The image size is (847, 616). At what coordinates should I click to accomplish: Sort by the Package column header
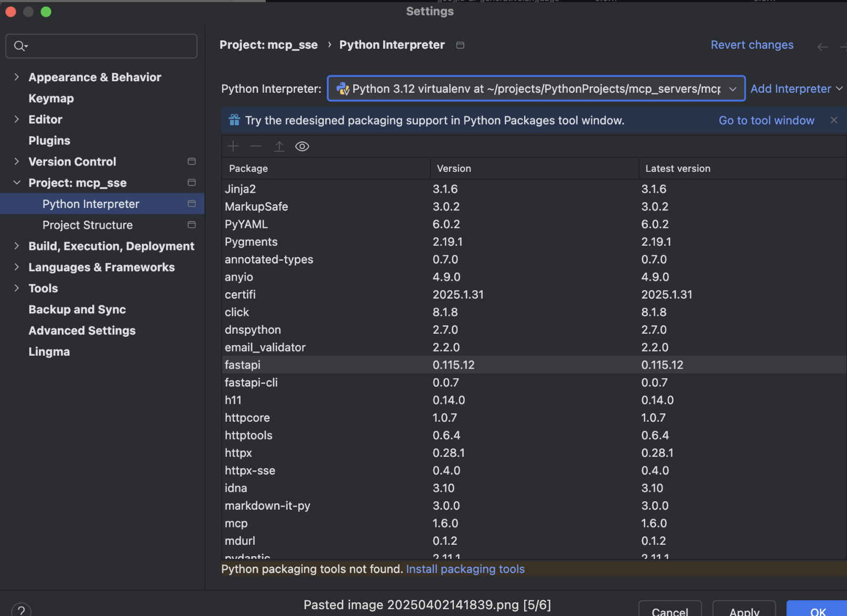tap(326, 168)
